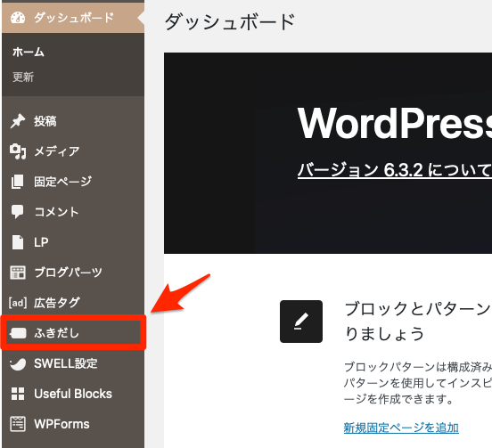Click the speech bubble comments icon

pyautogui.click(x=18, y=212)
